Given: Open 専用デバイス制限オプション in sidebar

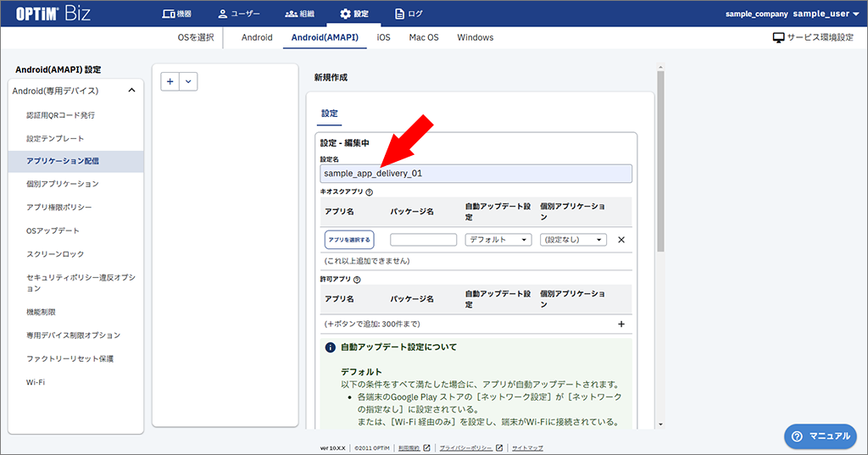Looking at the screenshot, I should 73,336.
